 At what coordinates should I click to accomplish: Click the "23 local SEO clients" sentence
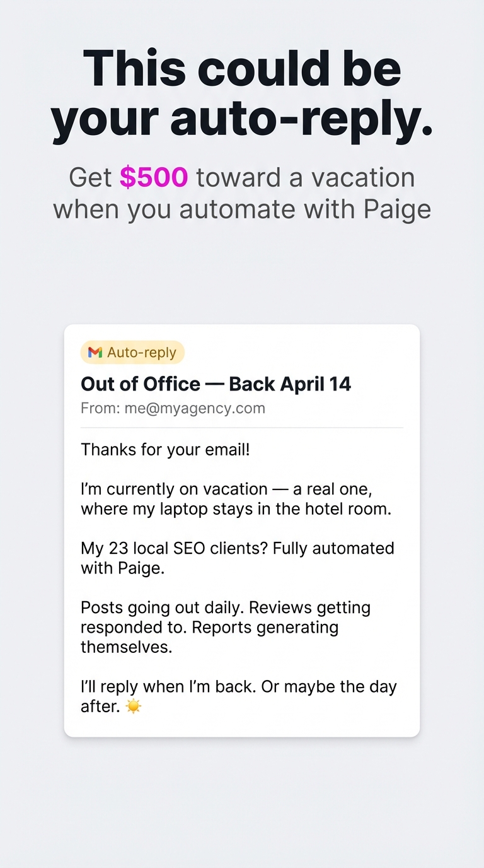[238, 557]
